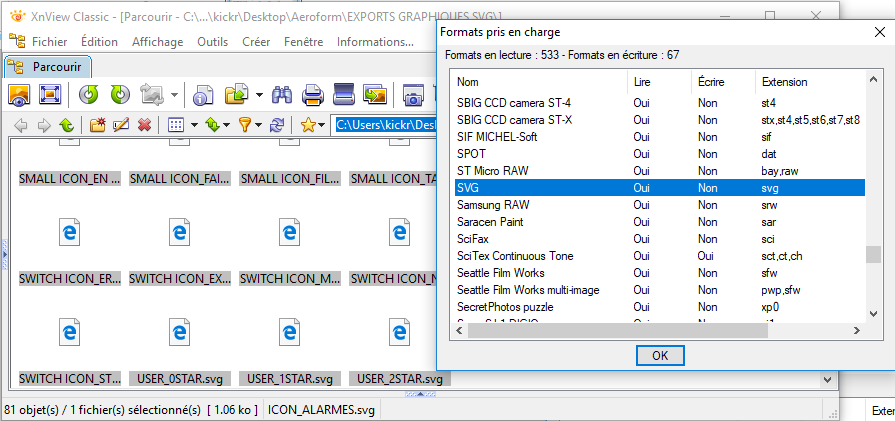Select the SecretPhotos puzzle row
895x421 pixels.
pyautogui.click(x=660, y=307)
